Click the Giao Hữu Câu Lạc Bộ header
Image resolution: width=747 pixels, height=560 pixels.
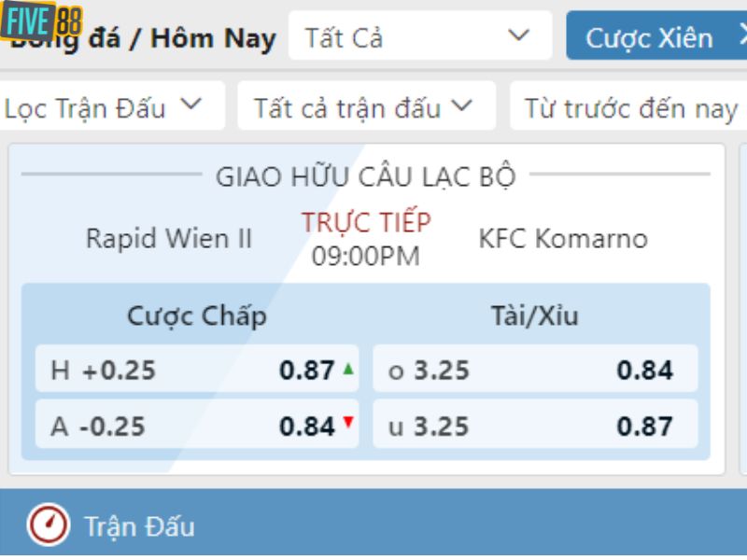coord(365,175)
